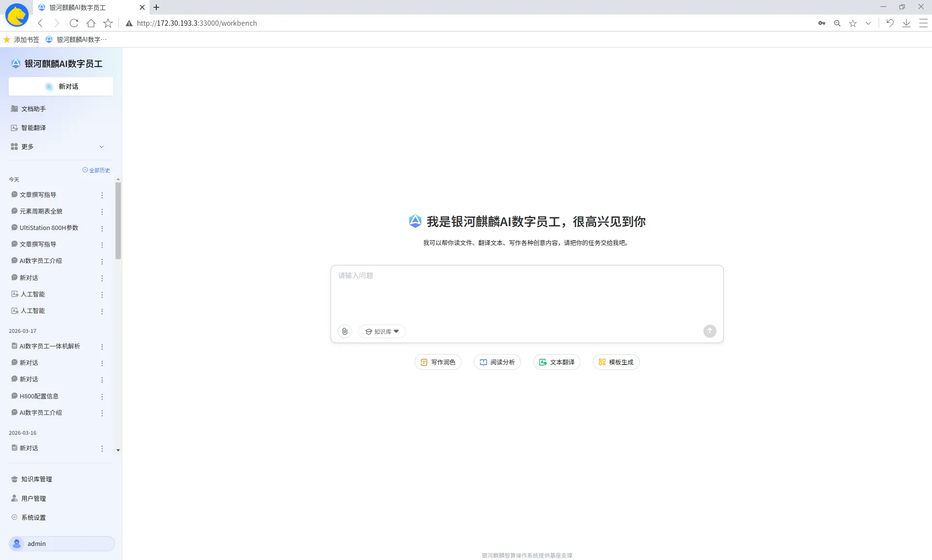Click the paperclip attachment icon
The width and height of the screenshot is (932, 560).
click(345, 331)
